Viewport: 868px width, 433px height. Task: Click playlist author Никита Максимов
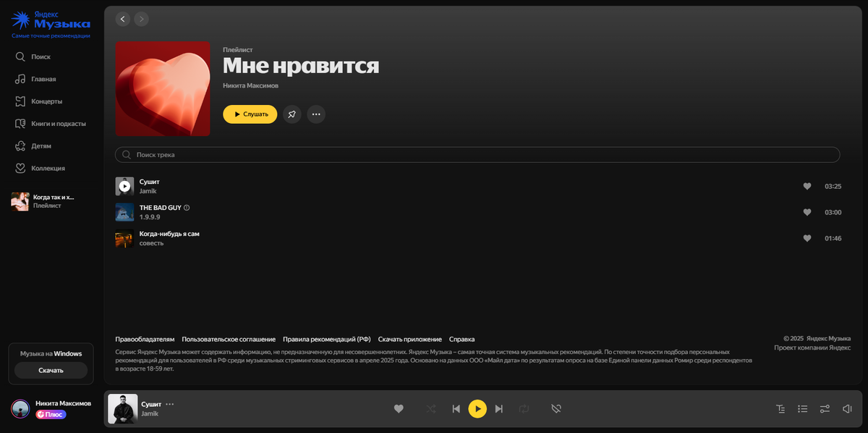(250, 85)
